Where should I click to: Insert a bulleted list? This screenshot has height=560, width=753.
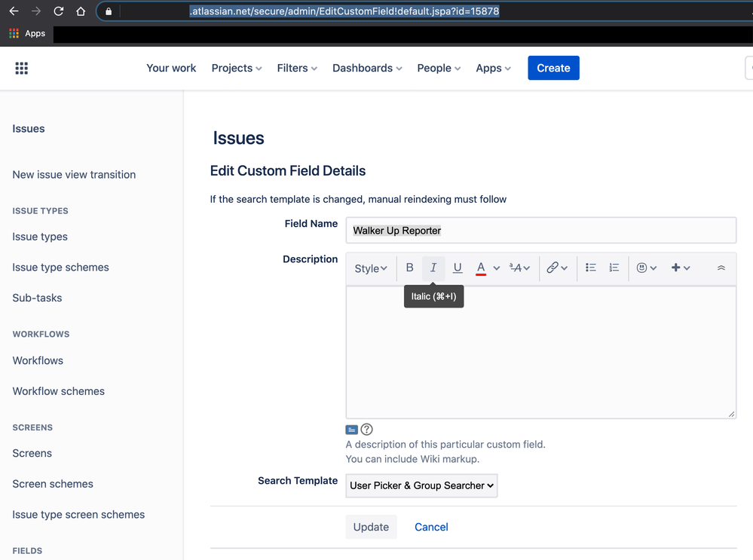pyautogui.click(x=591, y=268)
